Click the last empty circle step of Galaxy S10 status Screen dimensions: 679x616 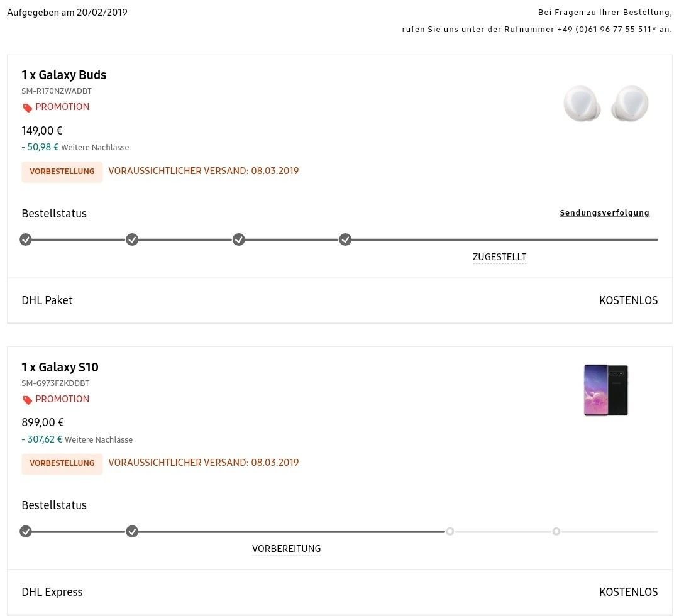[556, 531]
